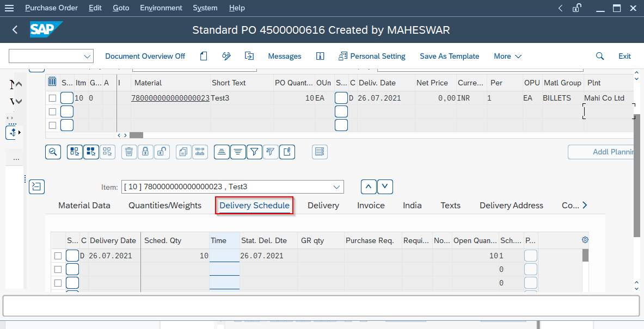This screenshot has height=329, width=644.
Task: Open the Environment menu
Action: point(161,8)
